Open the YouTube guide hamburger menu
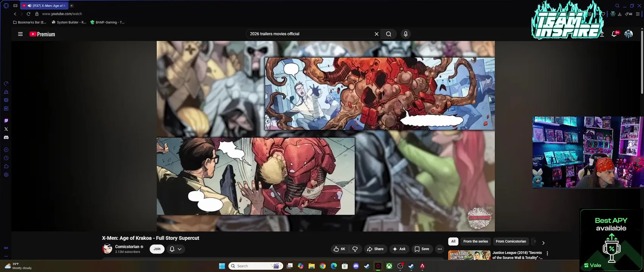 pyautogui.click(x=20, y=34)
